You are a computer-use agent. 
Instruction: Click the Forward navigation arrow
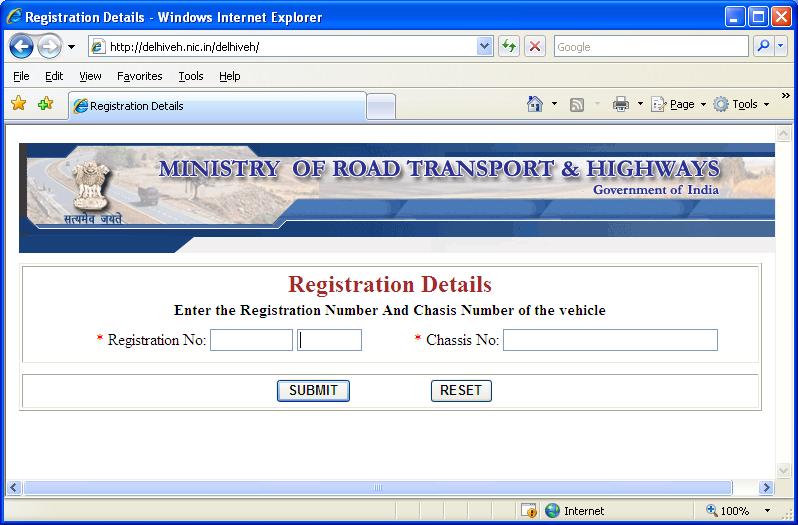pos(49,47)
